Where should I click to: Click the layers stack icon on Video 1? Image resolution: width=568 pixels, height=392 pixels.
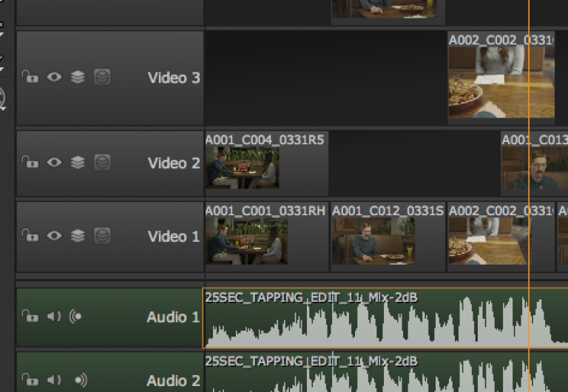coord(78,236)
